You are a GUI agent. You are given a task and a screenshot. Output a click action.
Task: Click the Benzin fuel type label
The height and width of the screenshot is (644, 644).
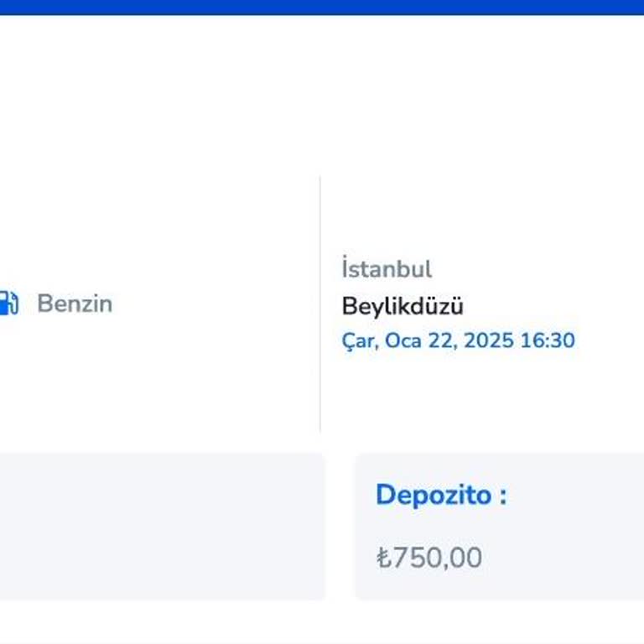(75, 304)
